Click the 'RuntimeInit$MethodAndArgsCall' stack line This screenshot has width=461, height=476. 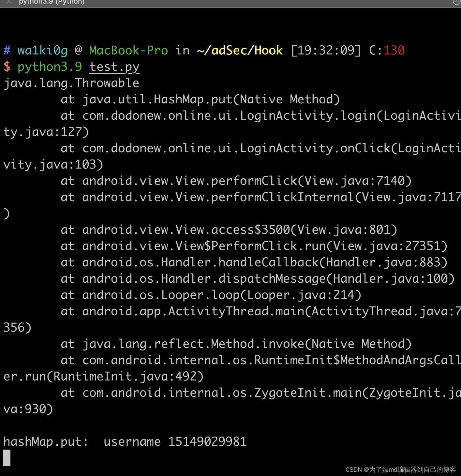click(x=261, y=360)
